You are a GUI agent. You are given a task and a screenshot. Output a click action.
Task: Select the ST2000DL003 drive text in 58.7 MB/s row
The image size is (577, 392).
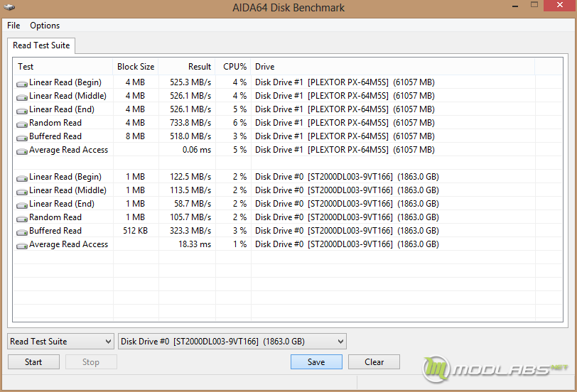(x=347, y=203)
